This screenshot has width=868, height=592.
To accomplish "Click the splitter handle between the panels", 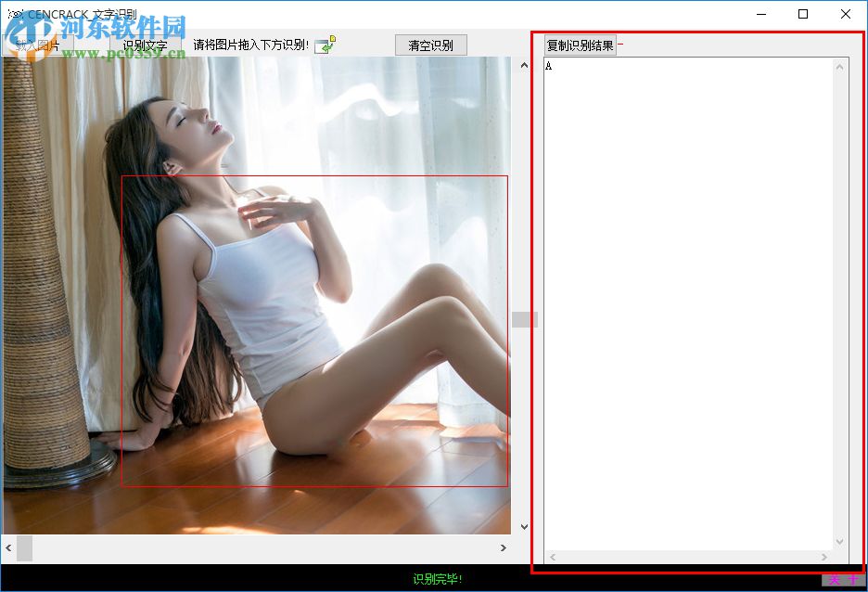I will tap(524, 318).
